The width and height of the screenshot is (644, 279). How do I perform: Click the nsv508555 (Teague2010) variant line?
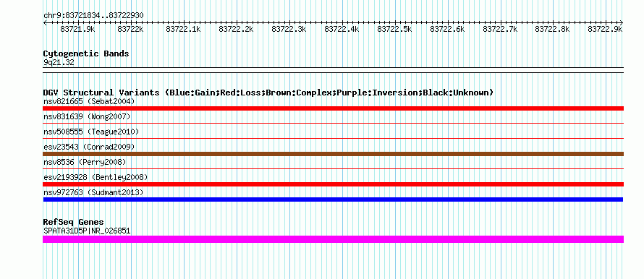coord(333,138)
